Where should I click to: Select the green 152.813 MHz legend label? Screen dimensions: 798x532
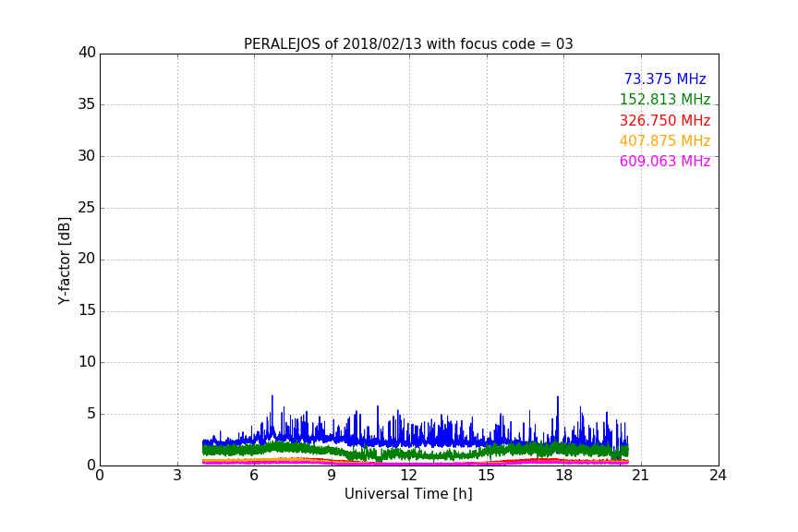[x=665, y=99]
